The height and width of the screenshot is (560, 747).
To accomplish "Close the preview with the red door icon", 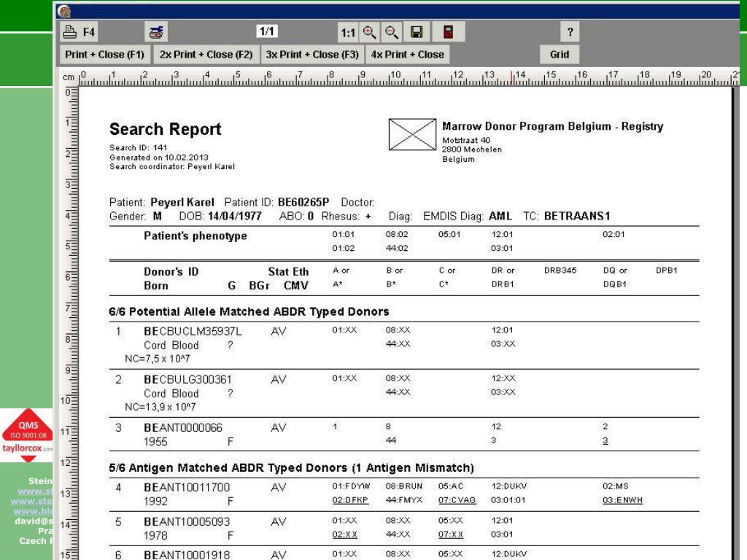I will point(449,32).
